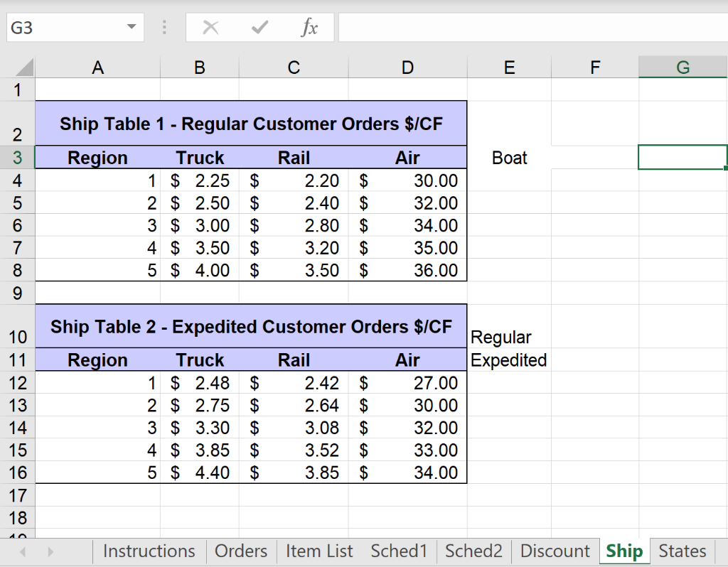Open the Instructions sheet
Screen dimensions: 728x567
pyautogui.click(x=149, y=551)
